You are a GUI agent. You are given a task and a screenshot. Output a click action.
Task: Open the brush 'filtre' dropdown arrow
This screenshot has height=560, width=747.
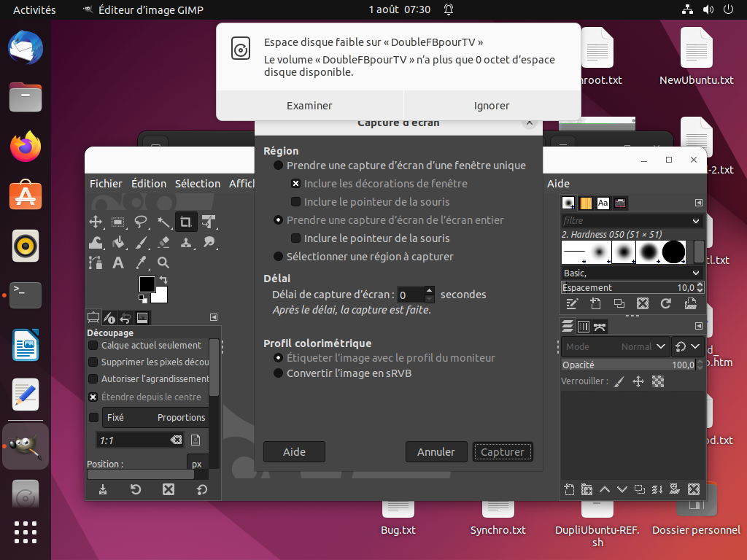click(696, 220)
